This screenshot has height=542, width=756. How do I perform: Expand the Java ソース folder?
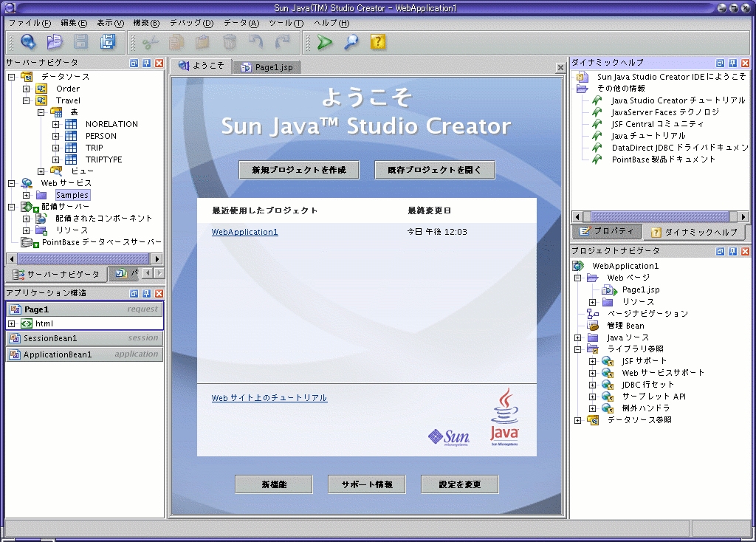pyautogui.click(x=577, y=337)
